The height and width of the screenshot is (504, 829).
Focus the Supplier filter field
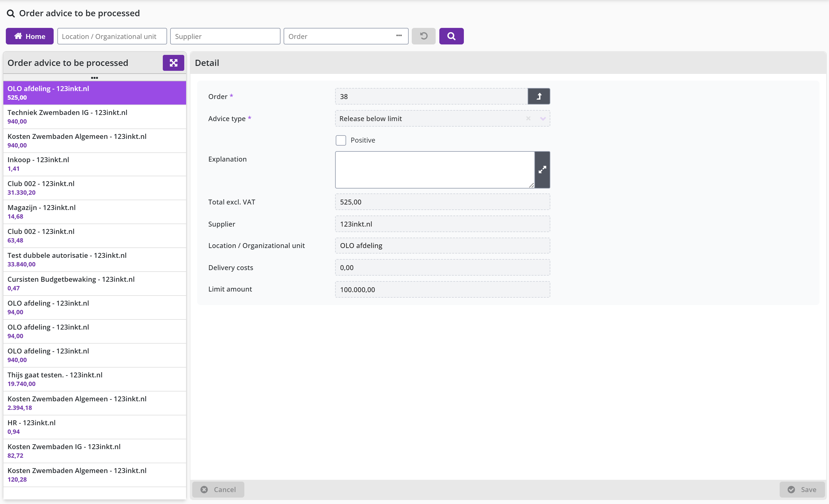click(225, 36)
